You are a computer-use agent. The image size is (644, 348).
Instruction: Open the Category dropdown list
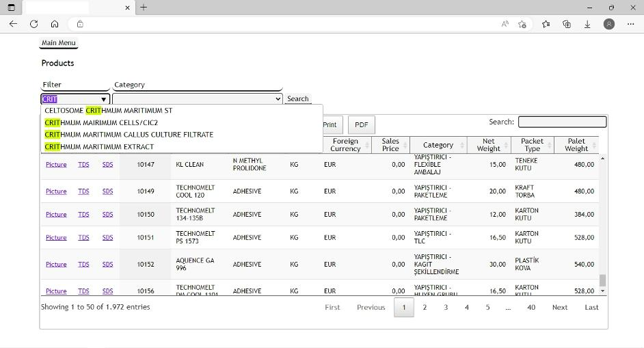point(197,99)
